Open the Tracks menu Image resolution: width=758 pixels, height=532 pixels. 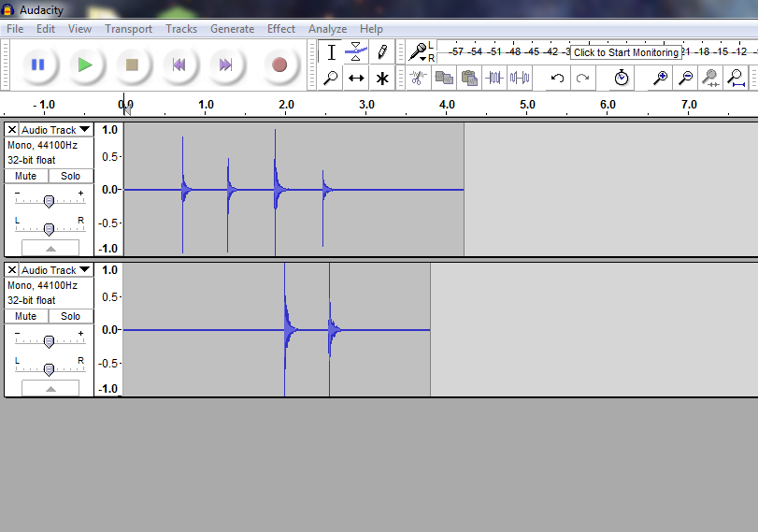181,29
